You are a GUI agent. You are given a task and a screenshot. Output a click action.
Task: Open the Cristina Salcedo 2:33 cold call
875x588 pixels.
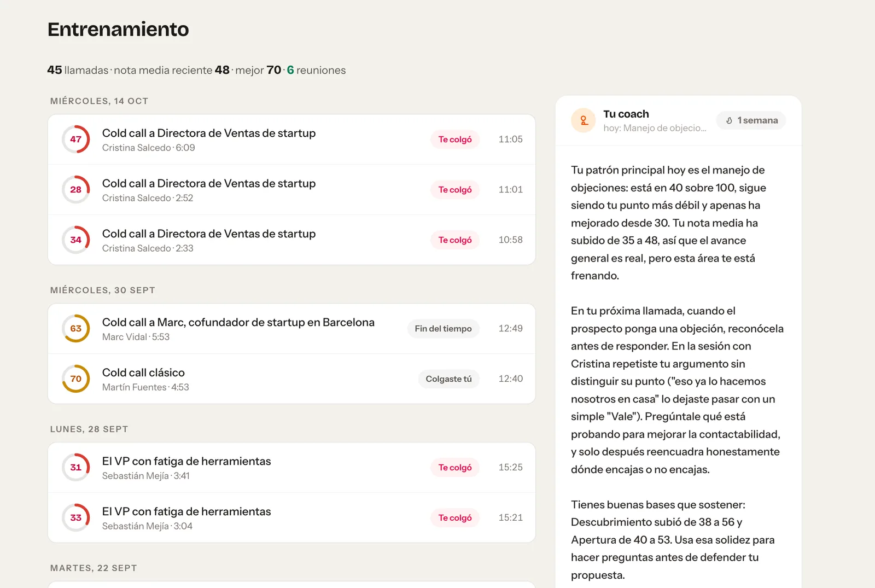point(291,240)
